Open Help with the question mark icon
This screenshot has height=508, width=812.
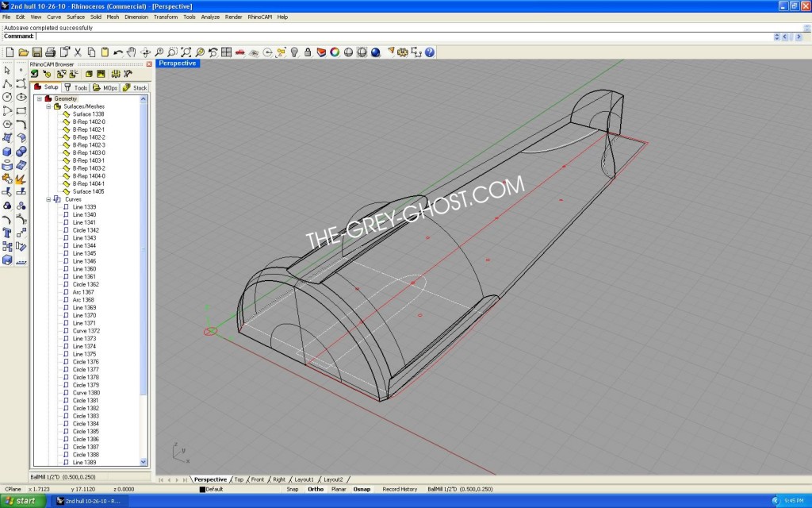[430, 52]
